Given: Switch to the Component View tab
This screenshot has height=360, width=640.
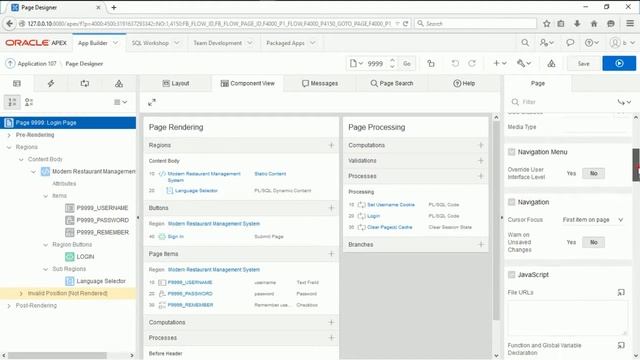Looking at the screenshot, I should [x=247, y=83].
